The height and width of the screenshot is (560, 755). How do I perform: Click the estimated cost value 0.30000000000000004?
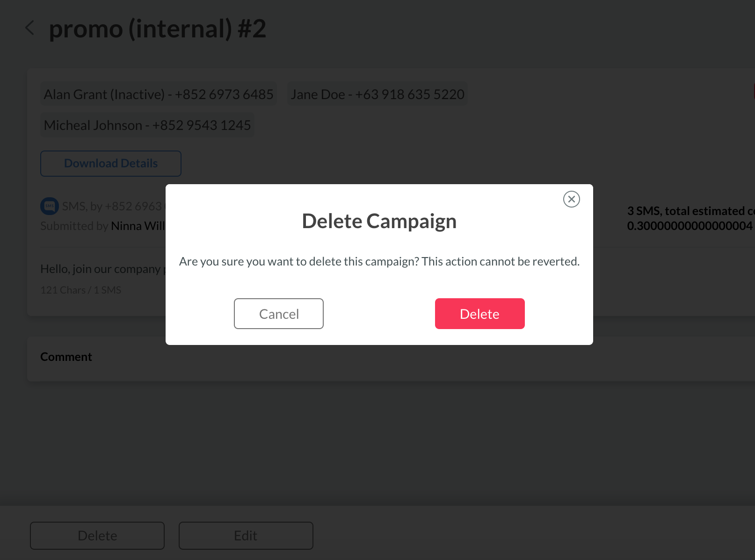[690, 226]
